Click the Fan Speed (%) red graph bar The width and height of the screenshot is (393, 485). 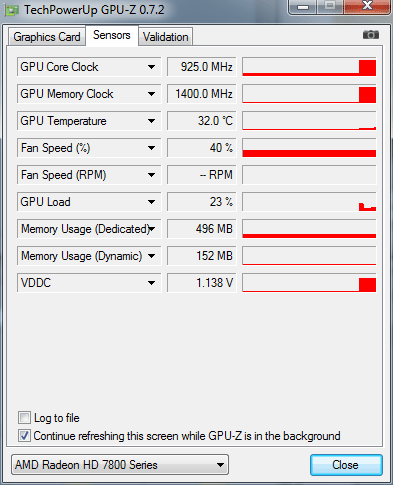point(309,153)
